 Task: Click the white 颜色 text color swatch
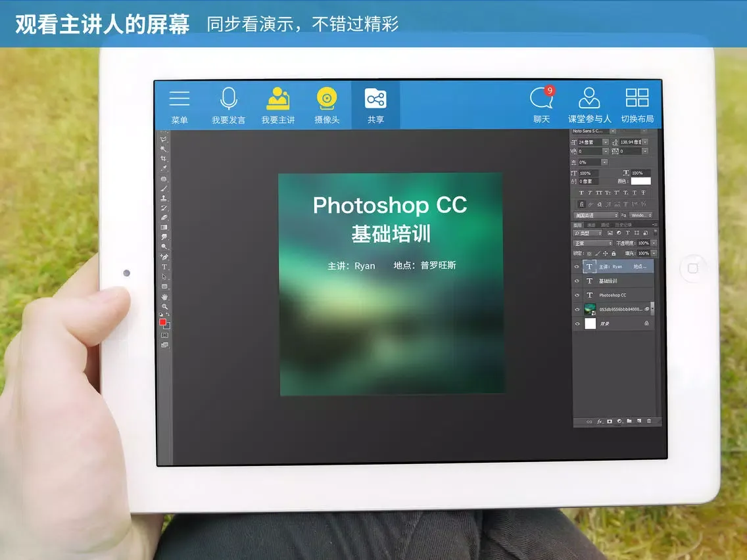(640, 181)
